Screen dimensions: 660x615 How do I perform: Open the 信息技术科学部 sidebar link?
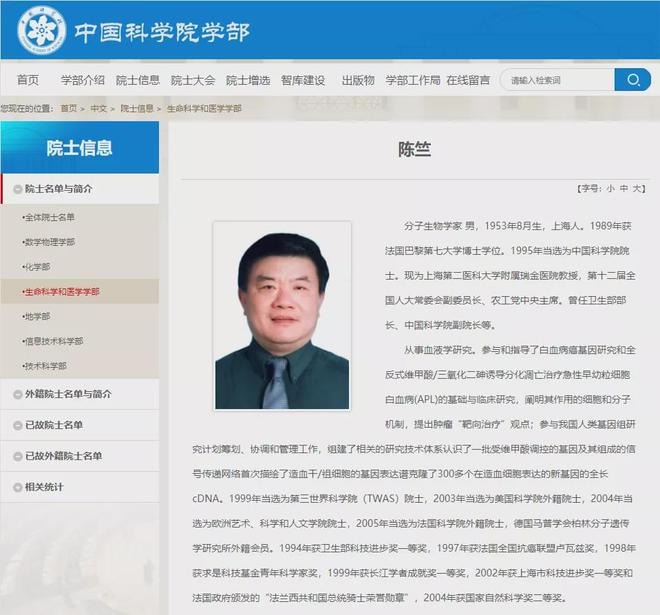(x=53, y=341)
